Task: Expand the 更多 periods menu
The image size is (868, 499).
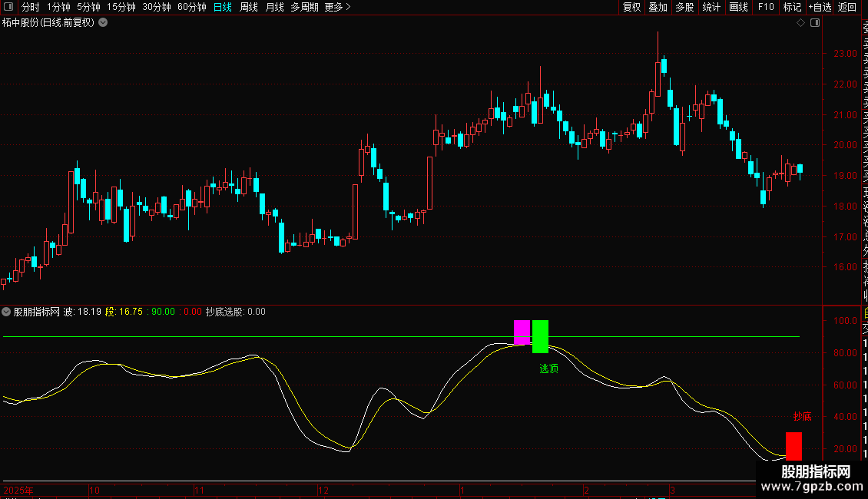Action: 338,7
